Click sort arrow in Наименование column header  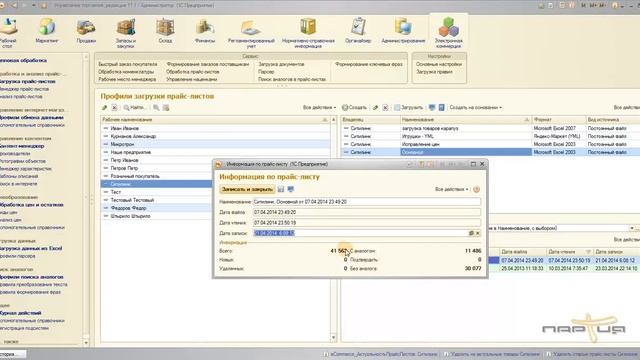click(x=527, y=120)
